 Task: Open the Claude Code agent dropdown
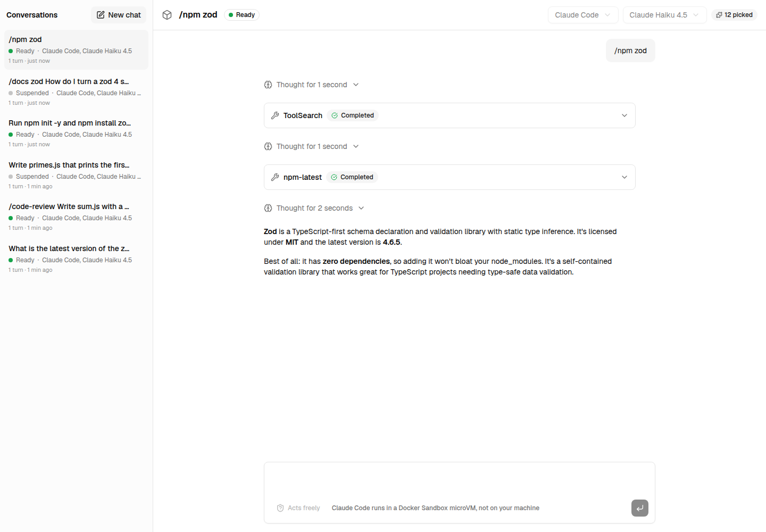583,15
